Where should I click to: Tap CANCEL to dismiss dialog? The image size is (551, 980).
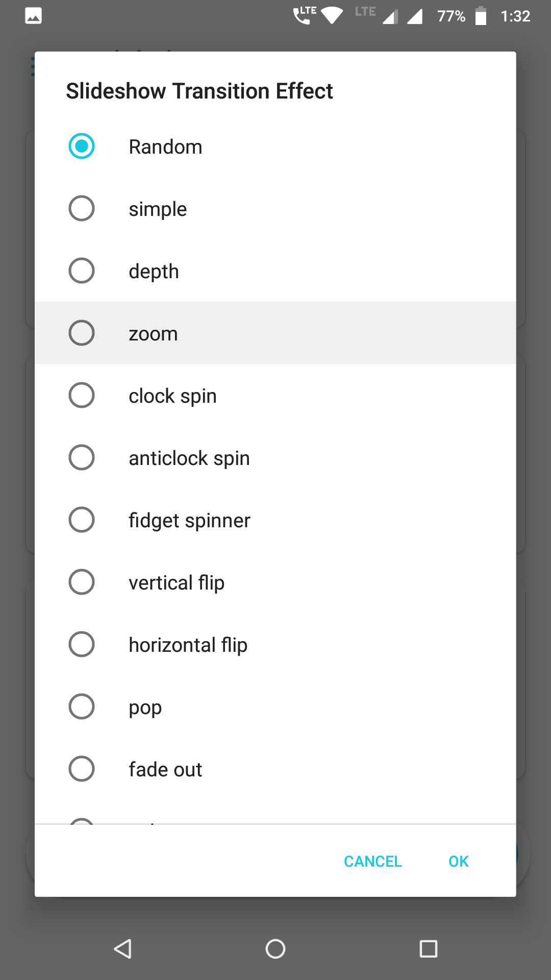(373, 862)
